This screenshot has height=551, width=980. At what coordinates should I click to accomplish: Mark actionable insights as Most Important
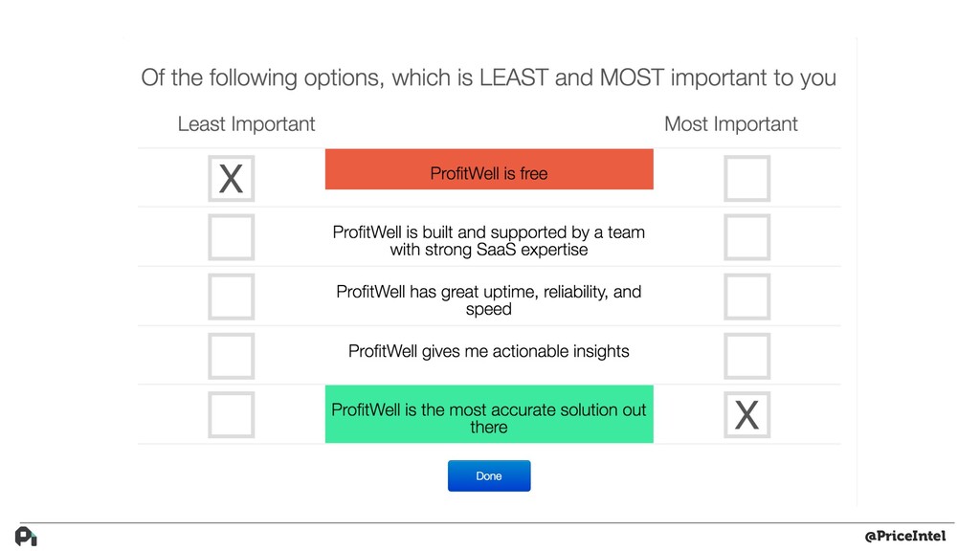746,356
